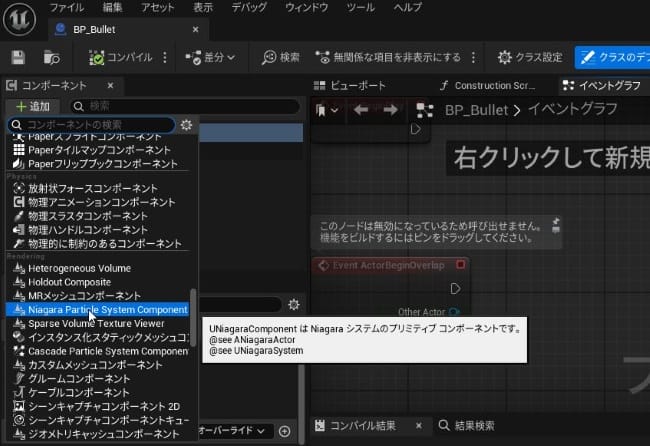Open the ツール menu
This screenshot has width=650, height=446.
click(x=361, y=7)
